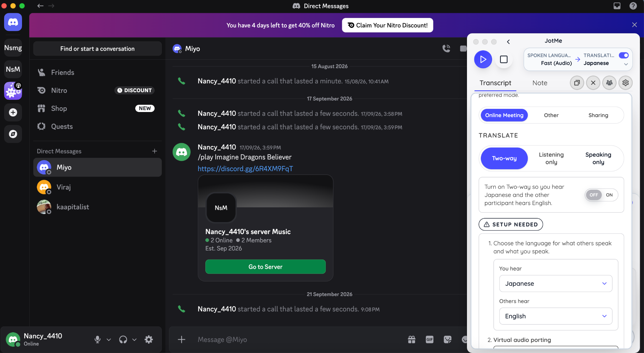Viewport: 644px width, 353px height.
Task: Open the Quests page
Action: pos(97,126)
